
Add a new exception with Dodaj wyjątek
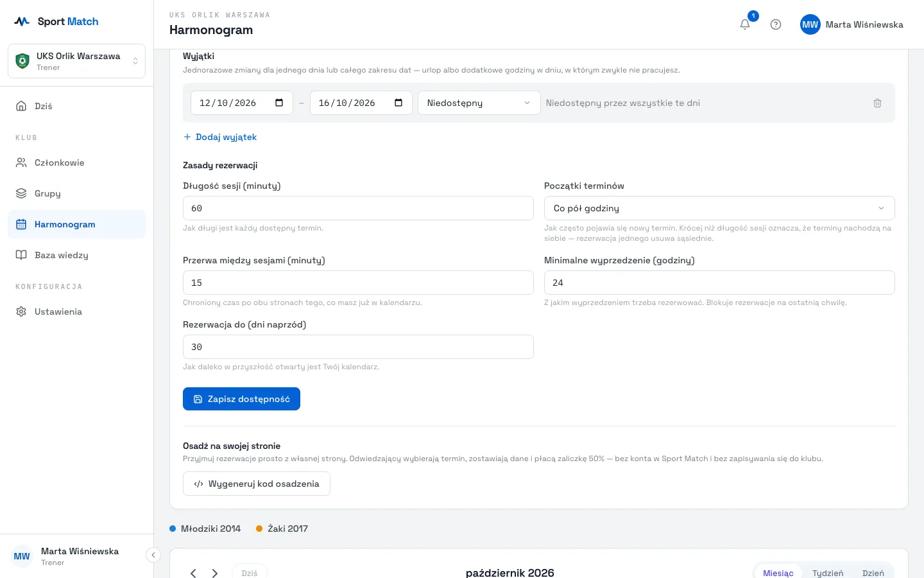(x=220, y=137)
